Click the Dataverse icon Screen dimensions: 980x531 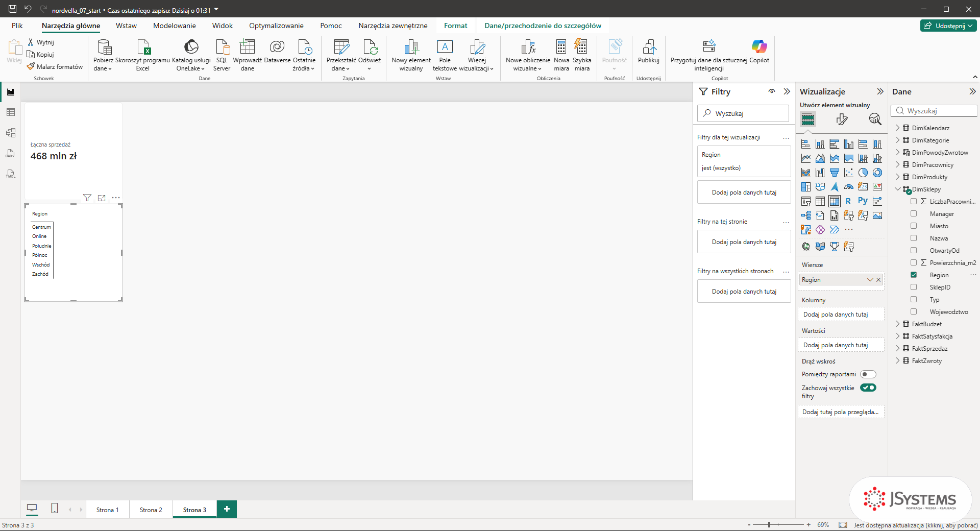[x=277, y=51]
